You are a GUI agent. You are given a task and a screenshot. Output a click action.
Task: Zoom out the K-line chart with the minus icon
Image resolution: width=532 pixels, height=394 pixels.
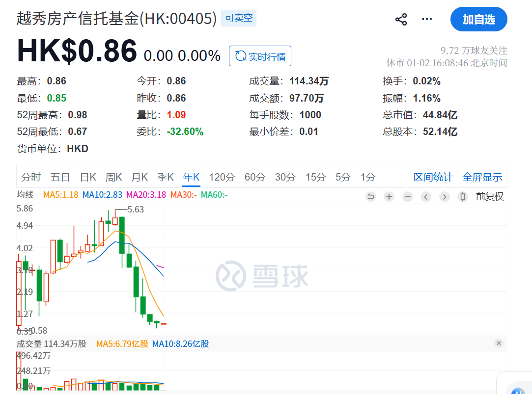408,197
